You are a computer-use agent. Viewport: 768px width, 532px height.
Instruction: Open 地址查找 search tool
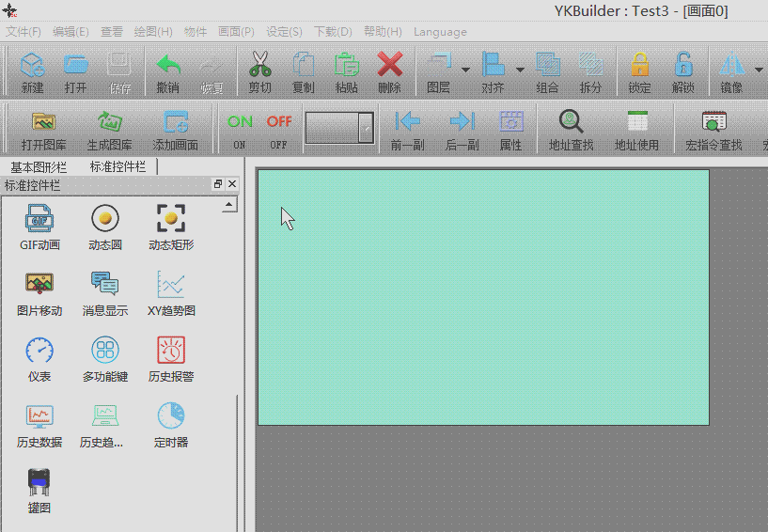click(571, 122)
